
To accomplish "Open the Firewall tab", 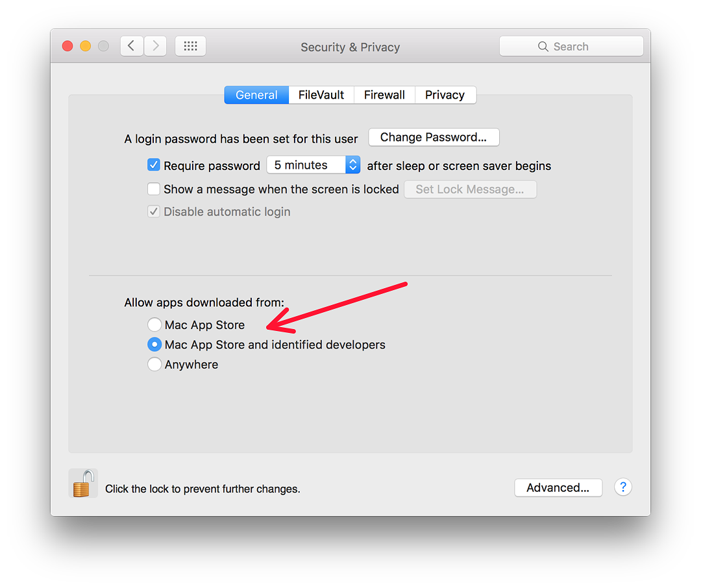I will click(x=384, y=95).
